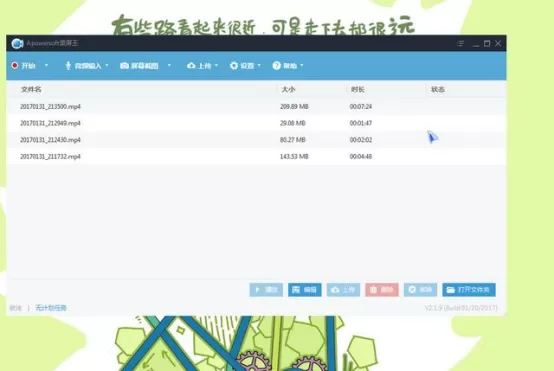
Task: Maximize the Apowersoft window
Action: point(487,43)
